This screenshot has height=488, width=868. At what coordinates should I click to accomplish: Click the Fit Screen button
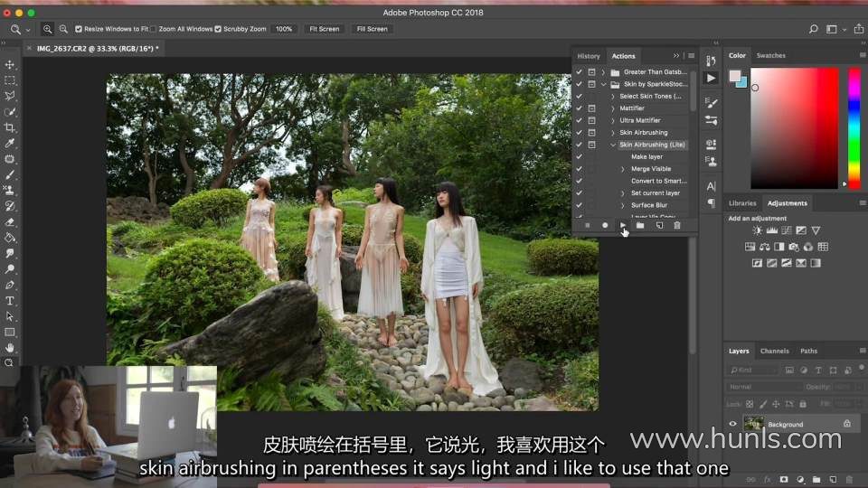[x=324, y=29]
